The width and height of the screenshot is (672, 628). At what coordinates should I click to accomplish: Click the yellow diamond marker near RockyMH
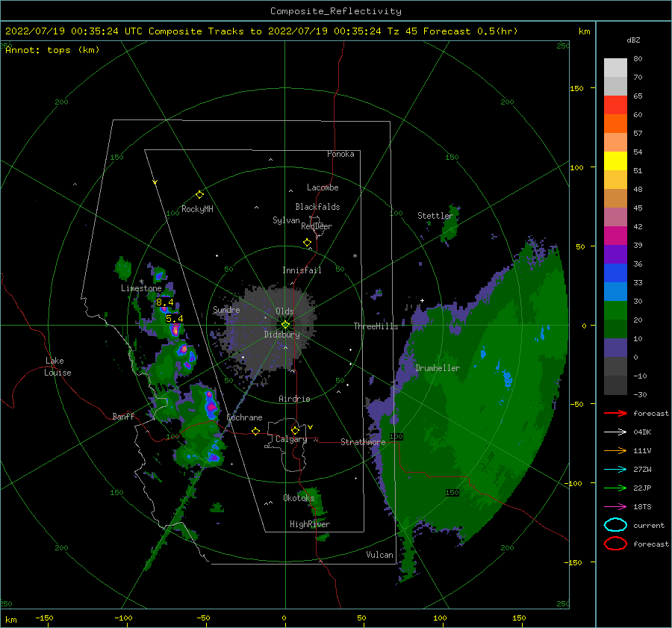click(199, 195)
